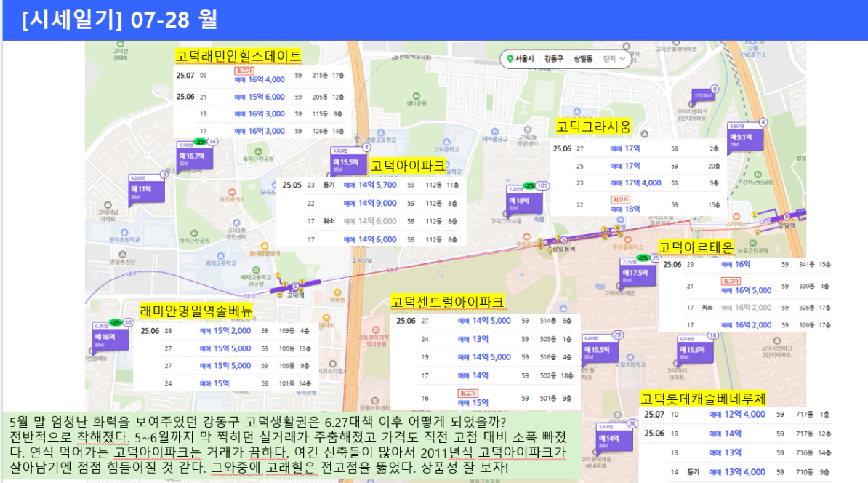The width and height of the screenshot is (868, 483).
Task: Click the 매 14억 price marker
Action: [614, 439]
